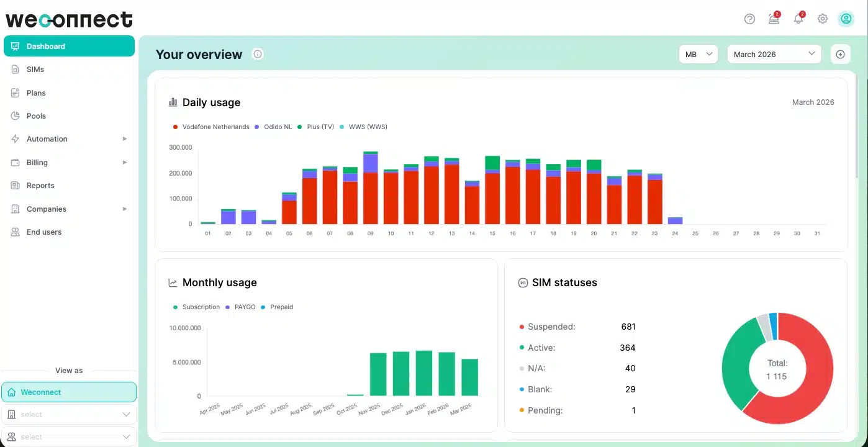Click the info icon beside Your overview
This screenshot has width=868, height=447.
pos(258,54)
